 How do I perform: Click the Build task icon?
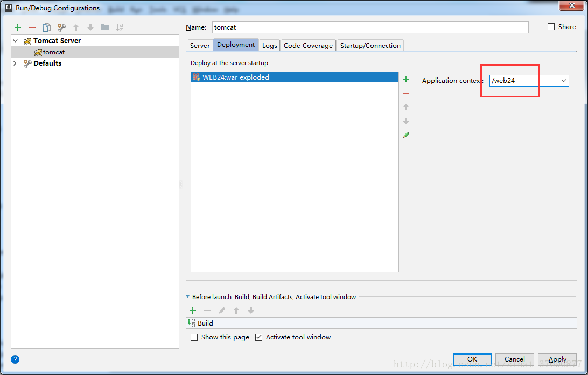192,323
